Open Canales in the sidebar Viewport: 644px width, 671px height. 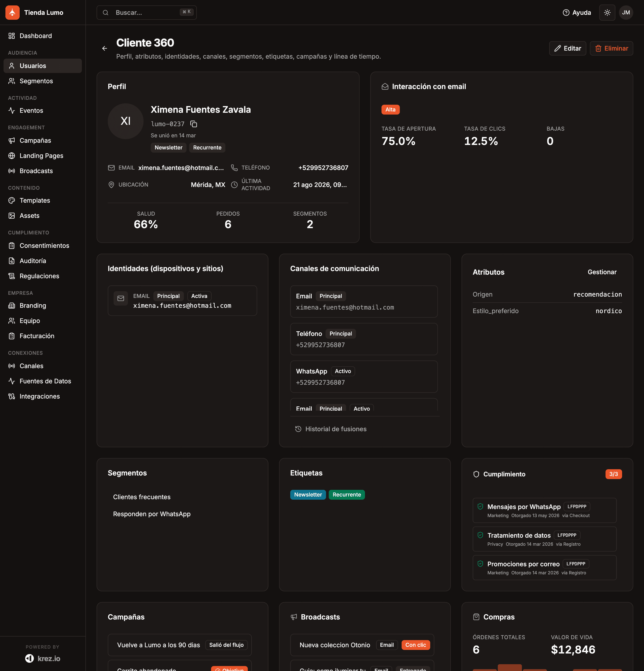click(43, 366)
